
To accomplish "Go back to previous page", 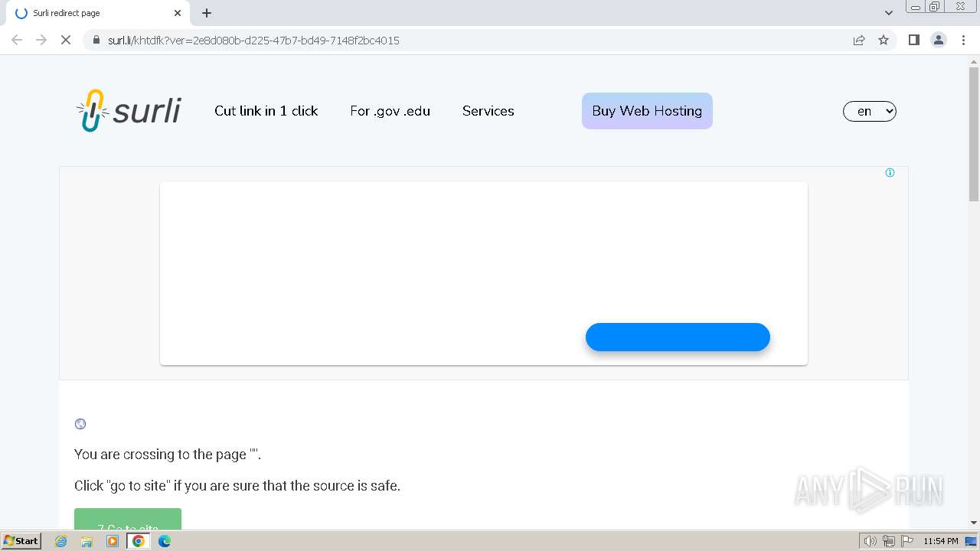I will point(17,40).
